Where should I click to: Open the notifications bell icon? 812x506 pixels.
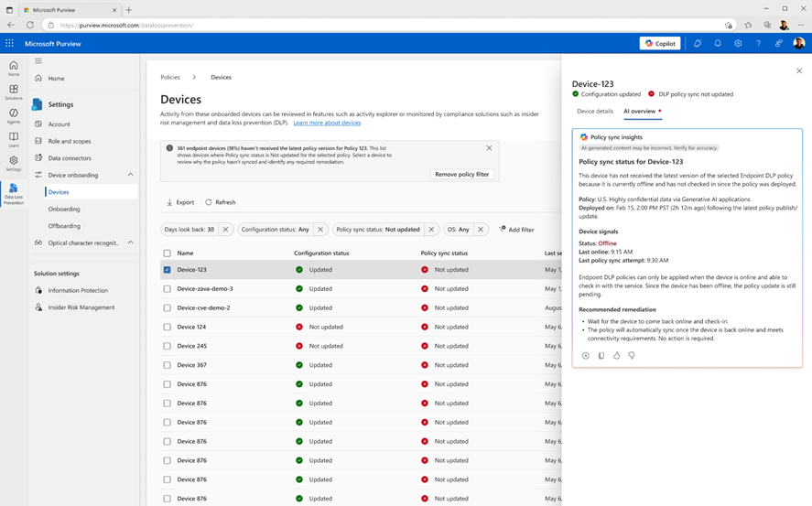click(x=717, y=43)
